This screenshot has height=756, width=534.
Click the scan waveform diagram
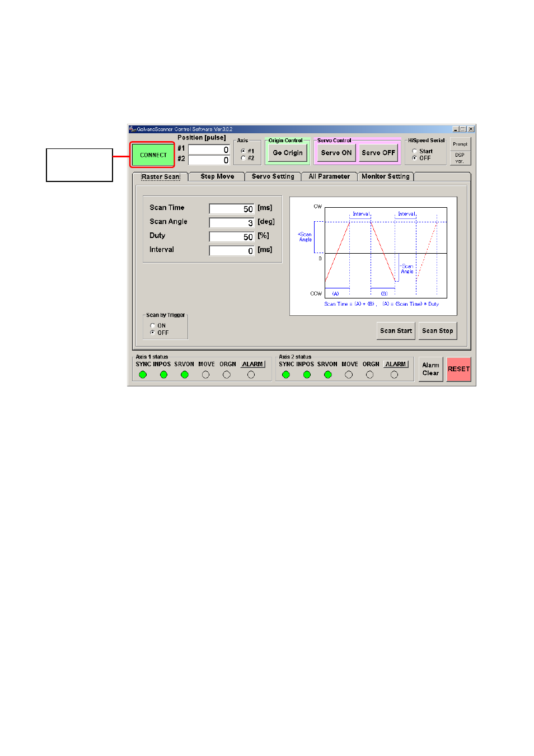click(373, 256)
